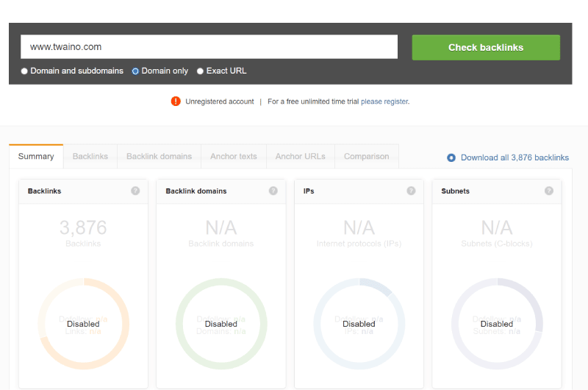The height and width of the screenshot is (390, 588).
Task: Select the Exact URL radio option
Action: point(200,71)
